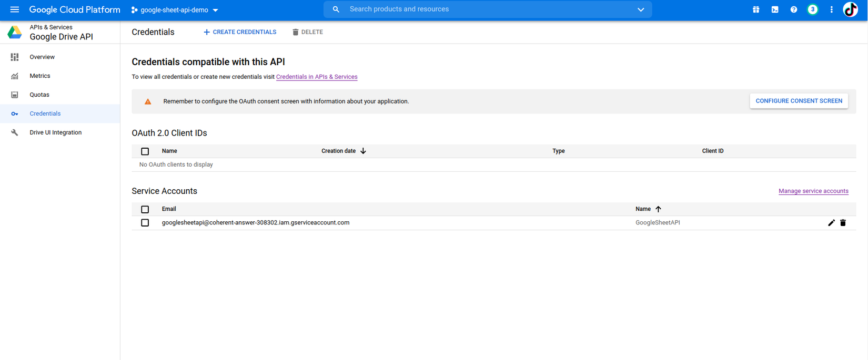Click the Drive UI Integration wrench icon
The image size is (868, 360).
15,132
